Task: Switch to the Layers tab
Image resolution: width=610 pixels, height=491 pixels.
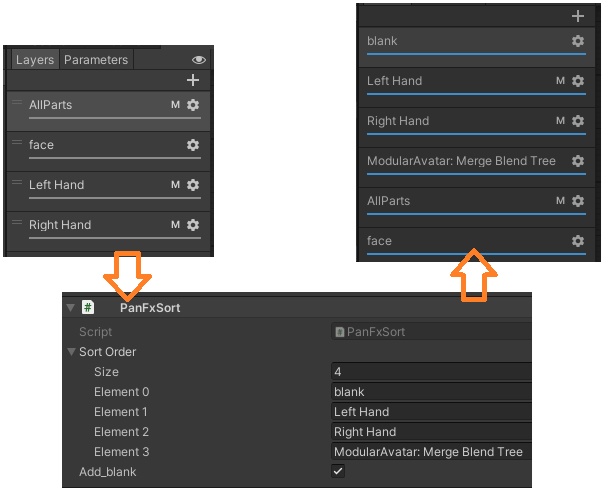Action: (x=35, y=60)
